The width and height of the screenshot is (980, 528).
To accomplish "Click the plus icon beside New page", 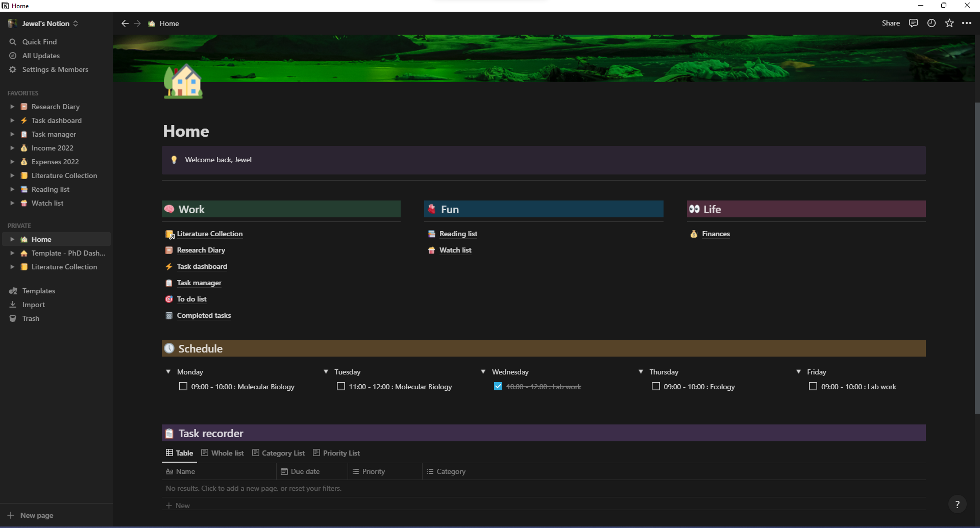I will 11,515.
